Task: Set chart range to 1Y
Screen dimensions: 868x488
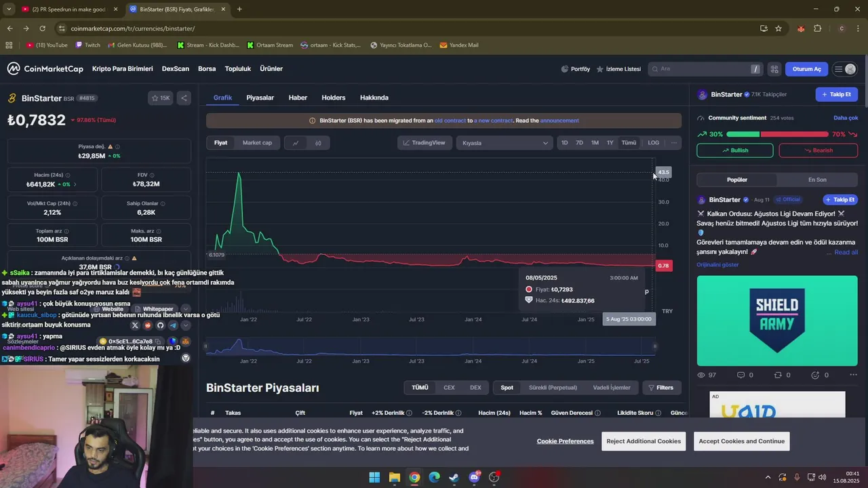Action: [x=610, y=143]
